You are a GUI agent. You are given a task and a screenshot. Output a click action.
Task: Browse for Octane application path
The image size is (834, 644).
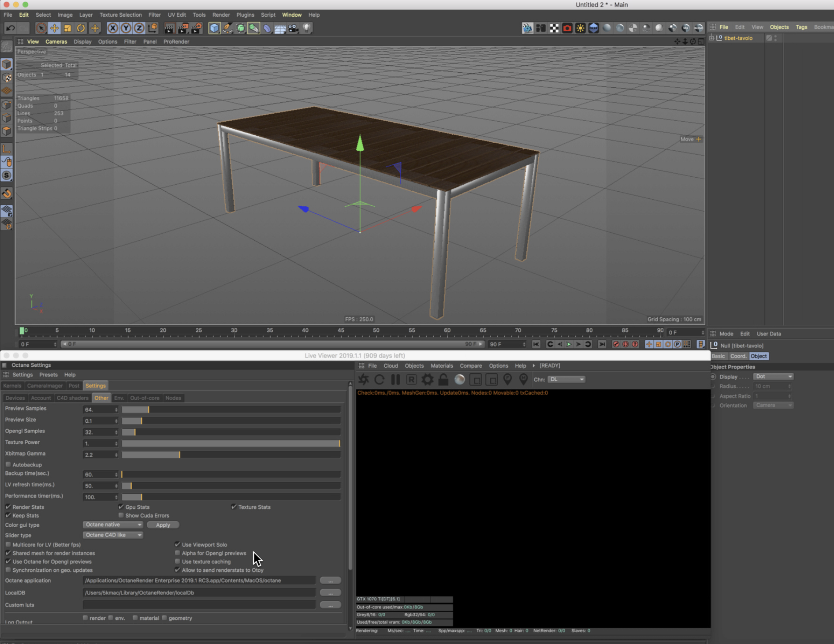click(x=330, y=581)
